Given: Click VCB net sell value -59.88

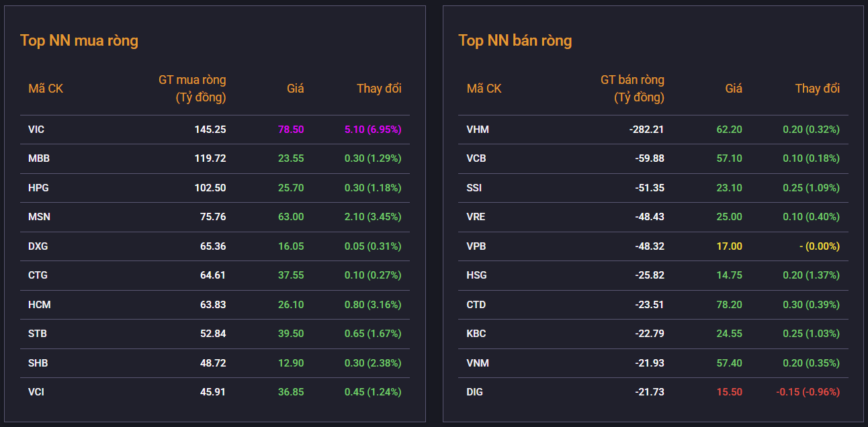Looking at the screenshot, I should tap(650, 158).
